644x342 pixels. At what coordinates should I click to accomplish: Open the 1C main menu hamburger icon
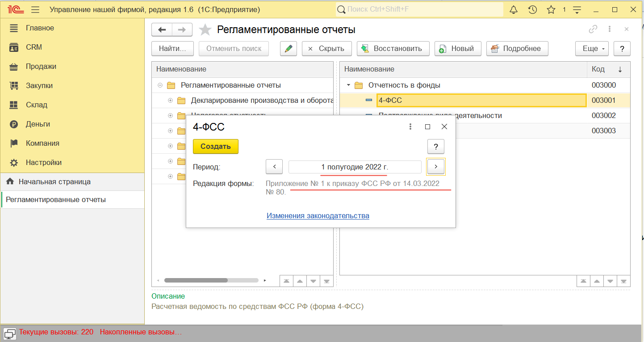coord(36,9)
